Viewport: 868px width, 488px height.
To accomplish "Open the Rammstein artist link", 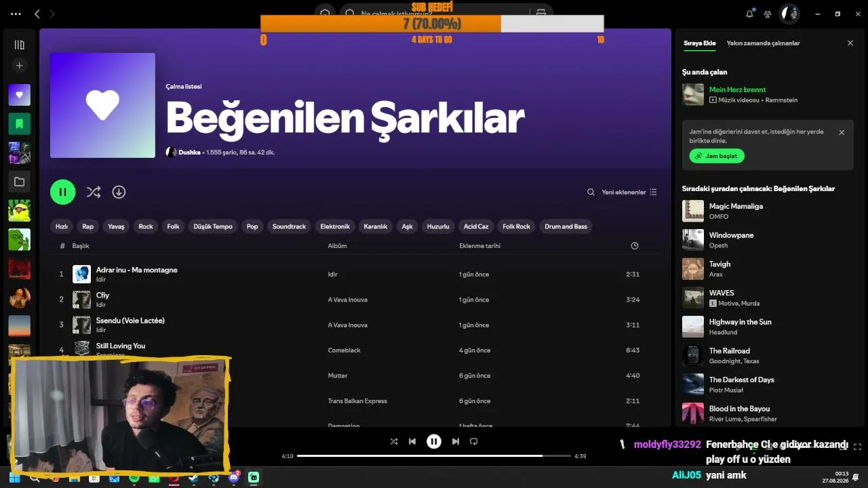I will pos(781,100).
